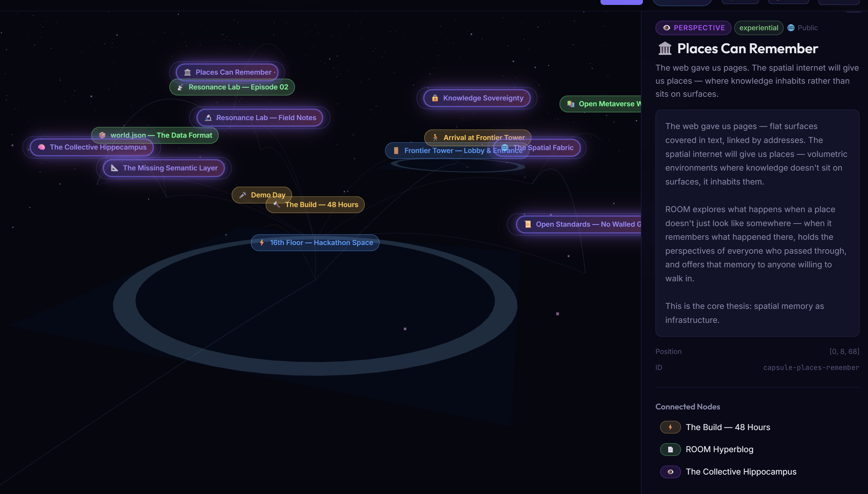Open The Build — 48 Hours in Connected Nodes

click(728, 427)
